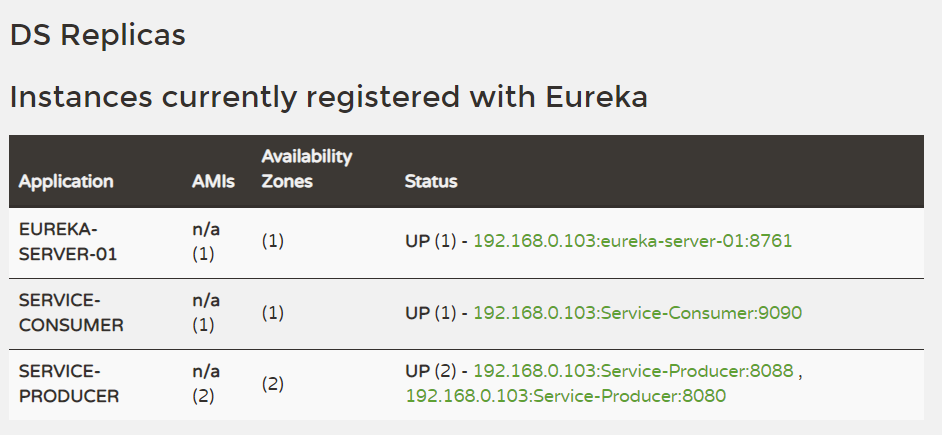Image resolution: width=942 pixels, height=435 pixels.
Task: Open the Service-Producer:8088 instance link
Action: [633, 371]
